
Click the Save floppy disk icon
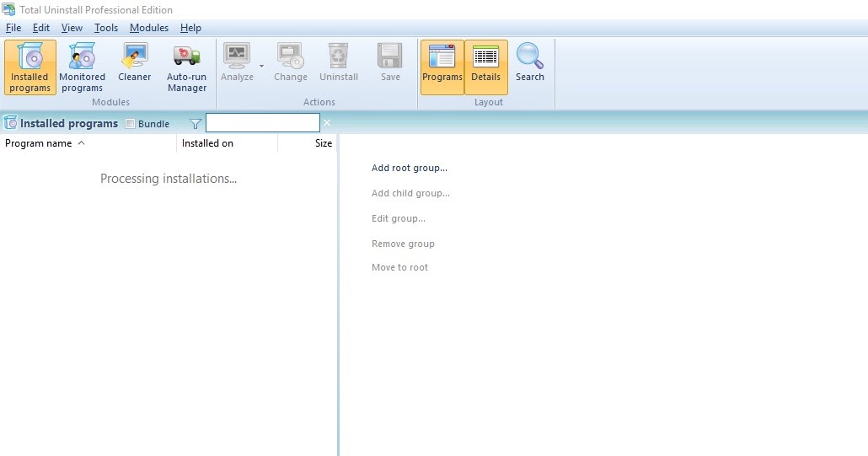tap(389, 56)
